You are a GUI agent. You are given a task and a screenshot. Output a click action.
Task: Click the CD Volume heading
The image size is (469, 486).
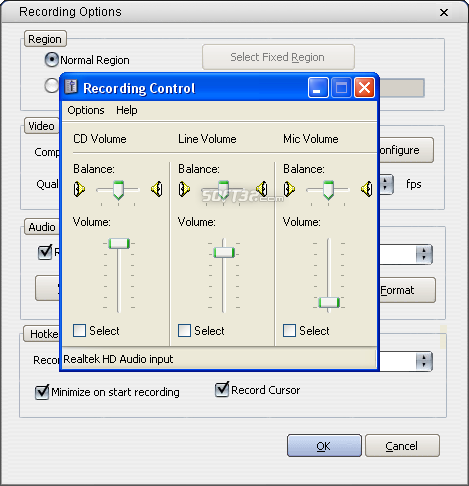click(x=100, y=139)
